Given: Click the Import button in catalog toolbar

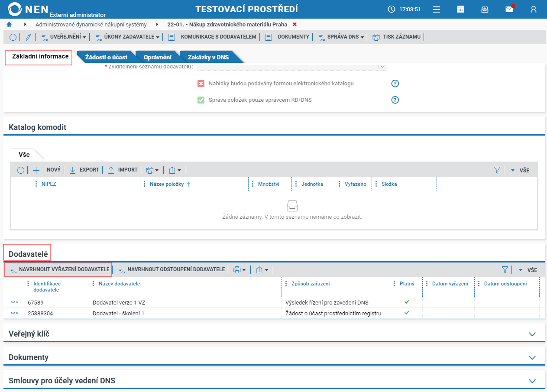Looking at the screenshot, I should coord(123,170).
